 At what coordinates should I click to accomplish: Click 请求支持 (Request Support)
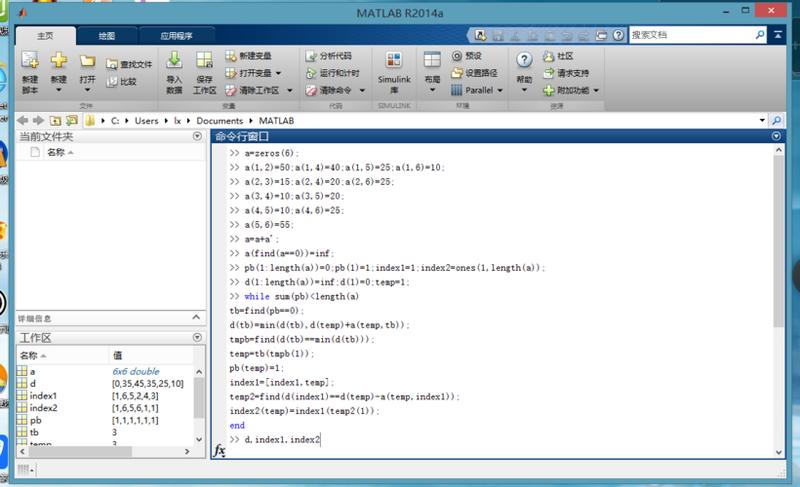pyautogui.click(x=566, y=73)
